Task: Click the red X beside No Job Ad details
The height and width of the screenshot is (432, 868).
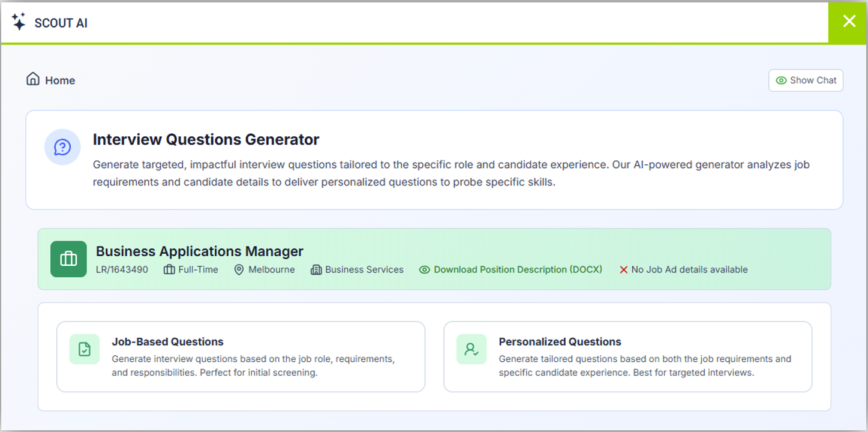Action: click(623, 270)
